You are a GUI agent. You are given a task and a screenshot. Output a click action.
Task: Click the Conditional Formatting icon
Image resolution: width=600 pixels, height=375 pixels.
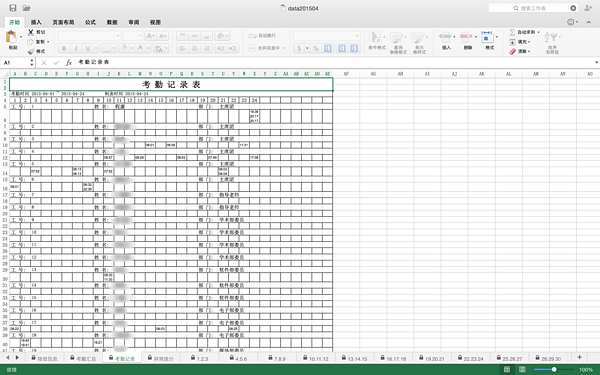pos(376,38)
